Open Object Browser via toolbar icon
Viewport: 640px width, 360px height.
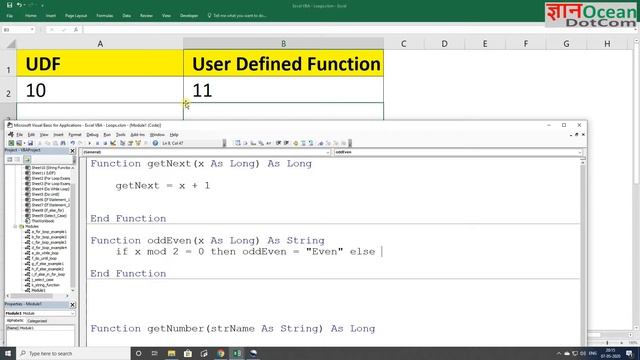tap(138, 143)
